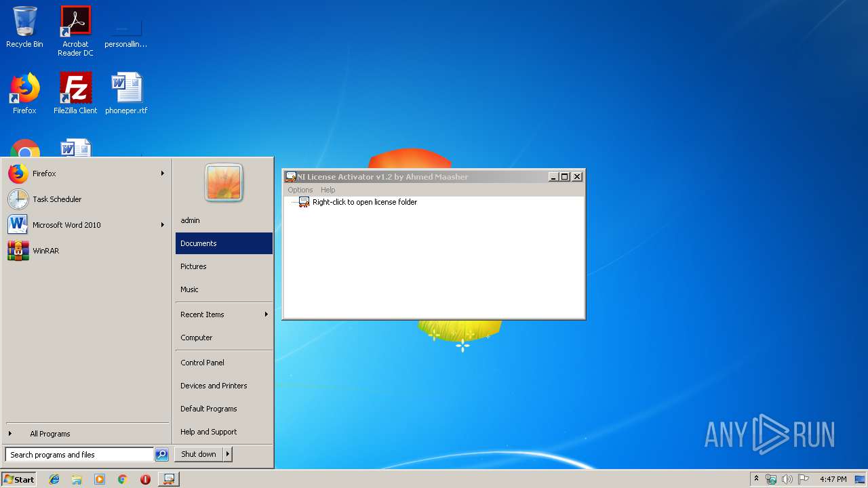Open Microsoft Word 2010 from the Start menu
868x488 pixels.
click(x=87, y=225)
